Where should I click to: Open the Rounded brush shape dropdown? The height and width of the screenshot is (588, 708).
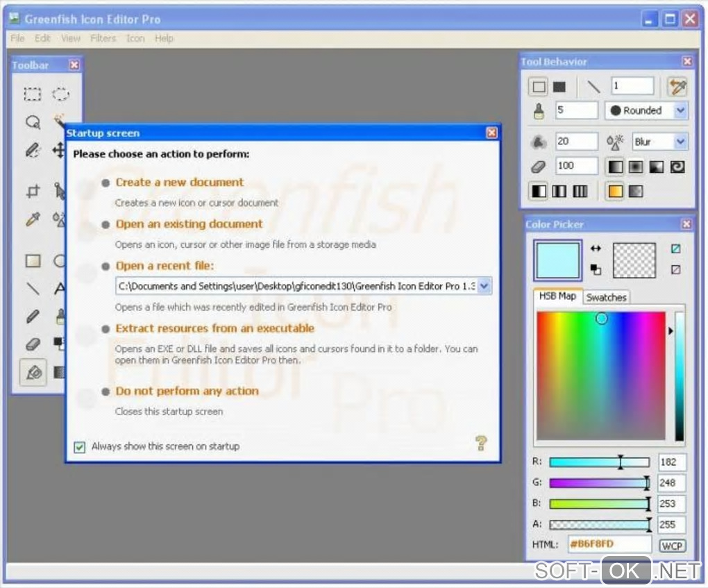[x=680, y=110]
